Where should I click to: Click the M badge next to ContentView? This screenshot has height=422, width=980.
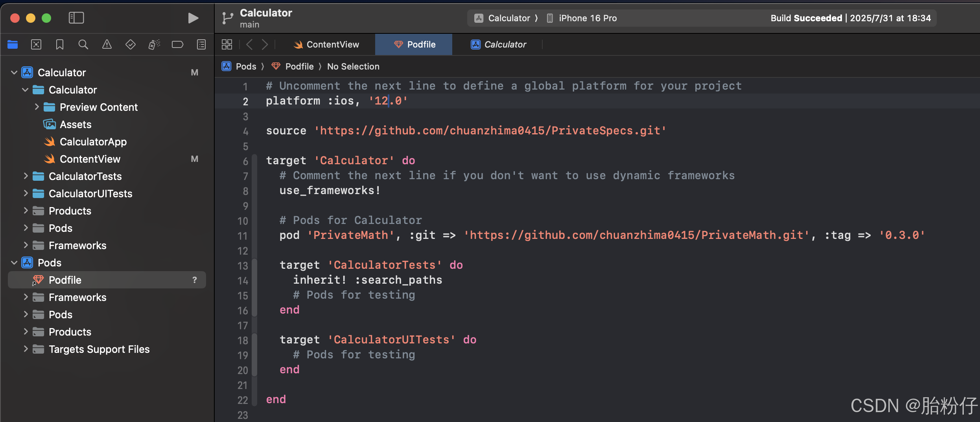195,159
